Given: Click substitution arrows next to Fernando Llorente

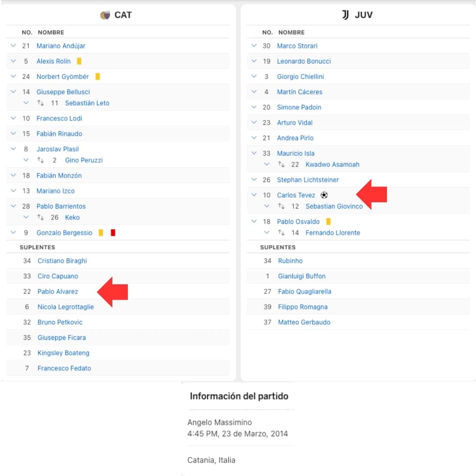Looking at the screenshot, I should [x=281, y=233].
